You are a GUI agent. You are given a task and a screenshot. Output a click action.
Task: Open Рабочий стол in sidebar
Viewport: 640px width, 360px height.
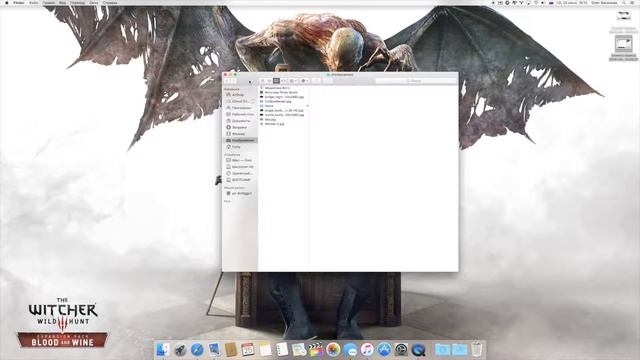239,114
